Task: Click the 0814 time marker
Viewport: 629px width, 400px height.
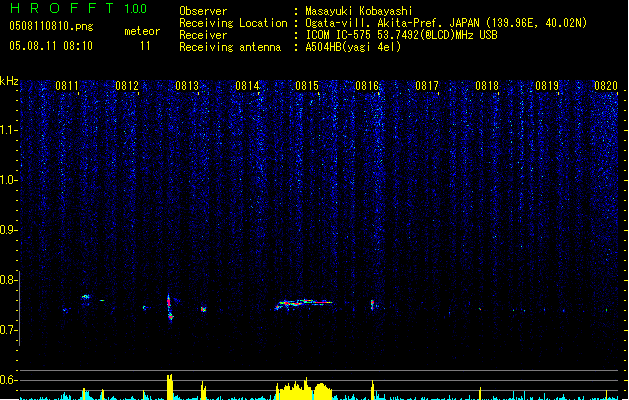Action: pos(247,86)
